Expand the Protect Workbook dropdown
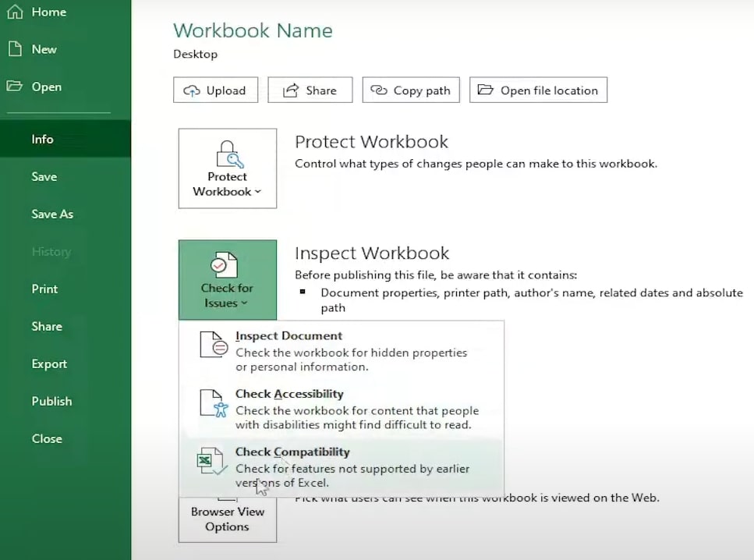This screenshot has width=754, height=560. 227,168
